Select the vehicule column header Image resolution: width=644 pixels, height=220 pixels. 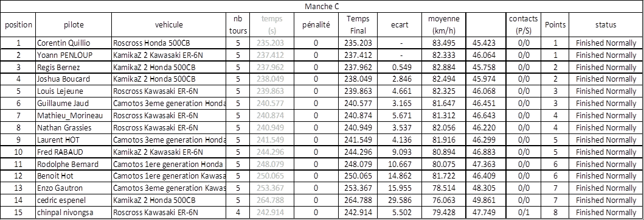(x=169, y=24)
